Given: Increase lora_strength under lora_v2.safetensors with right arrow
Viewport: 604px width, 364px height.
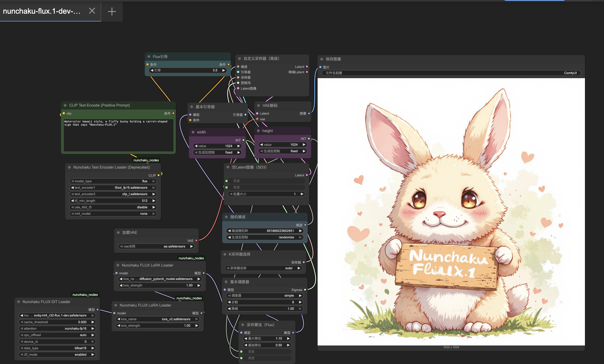Looking at the screenshot, I should pos(197,326).
